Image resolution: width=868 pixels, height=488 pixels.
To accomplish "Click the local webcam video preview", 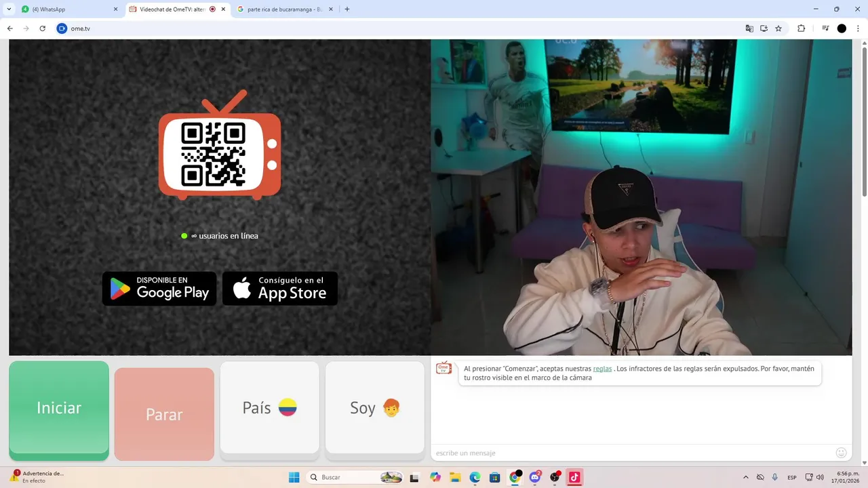I will click(x=642, y=197).
